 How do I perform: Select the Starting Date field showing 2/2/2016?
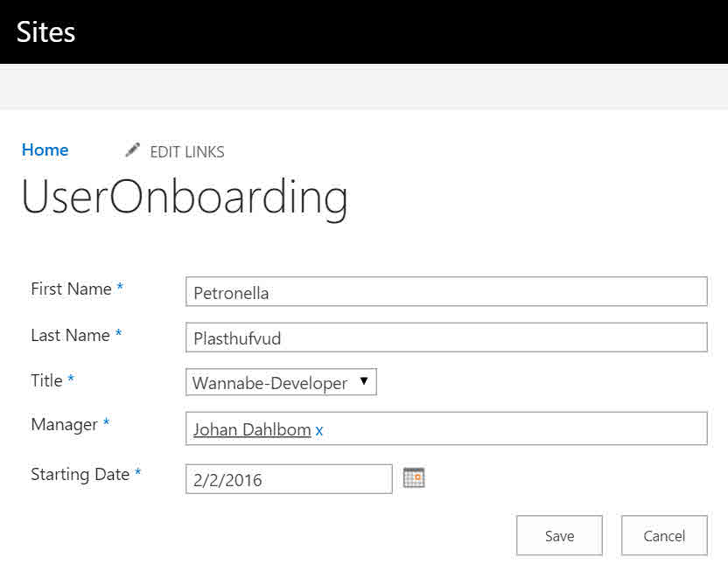pos(289,479)
